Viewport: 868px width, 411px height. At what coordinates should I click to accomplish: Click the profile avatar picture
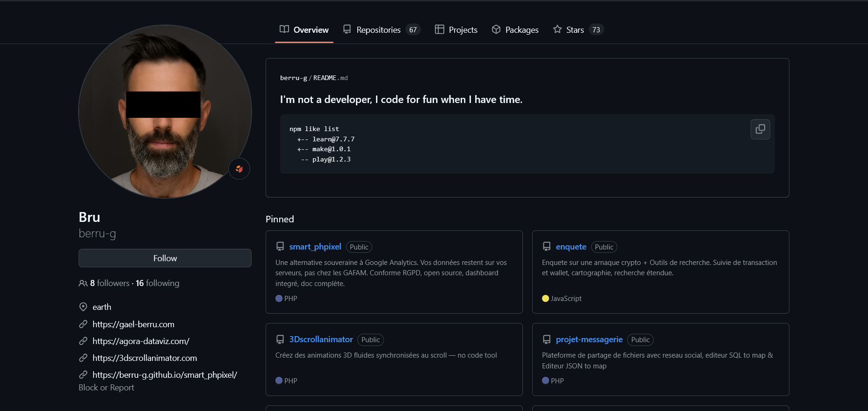pos(165,111)
